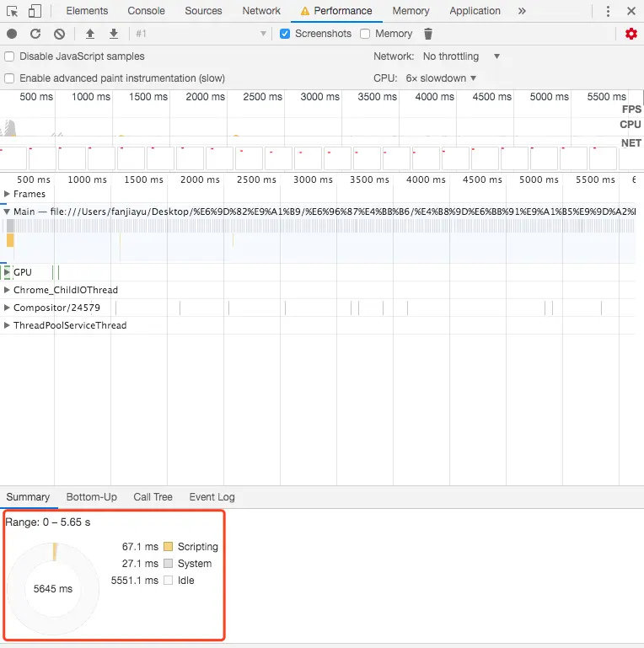Screen dimensions: 644x648
Task: Expand the ThreadPoolServiceThread track
Action: point(7,325)
